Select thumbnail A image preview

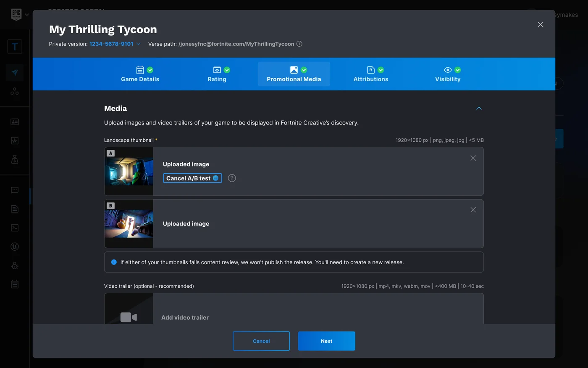[x=129, y=172]
